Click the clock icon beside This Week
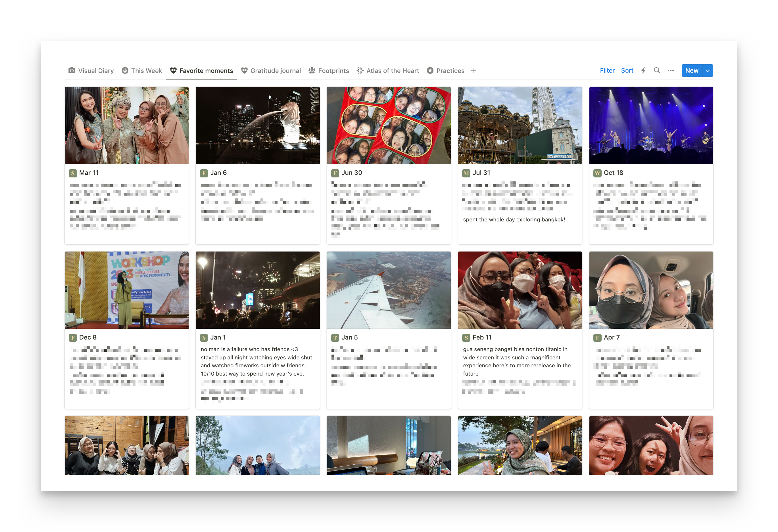The image size is (778, 532). coord(125,70)
